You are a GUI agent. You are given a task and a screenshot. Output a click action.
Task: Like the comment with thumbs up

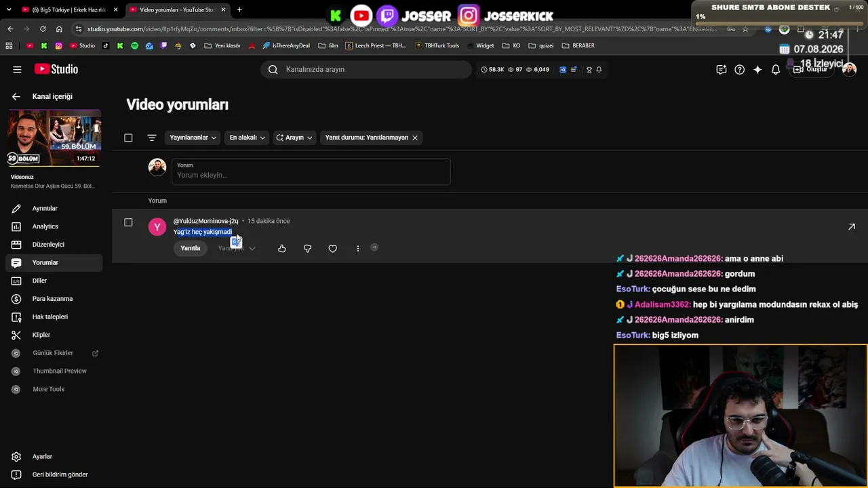point(282,249)
